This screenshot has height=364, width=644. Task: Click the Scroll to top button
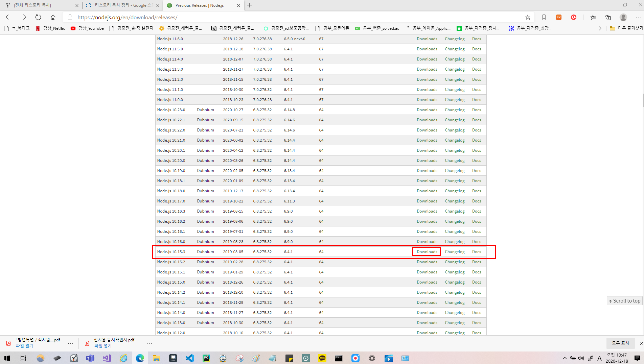tap(624, 301)
